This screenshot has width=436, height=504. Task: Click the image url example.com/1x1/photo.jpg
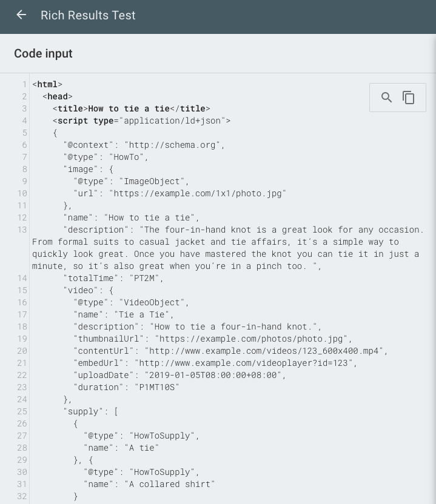pos(198,193)
